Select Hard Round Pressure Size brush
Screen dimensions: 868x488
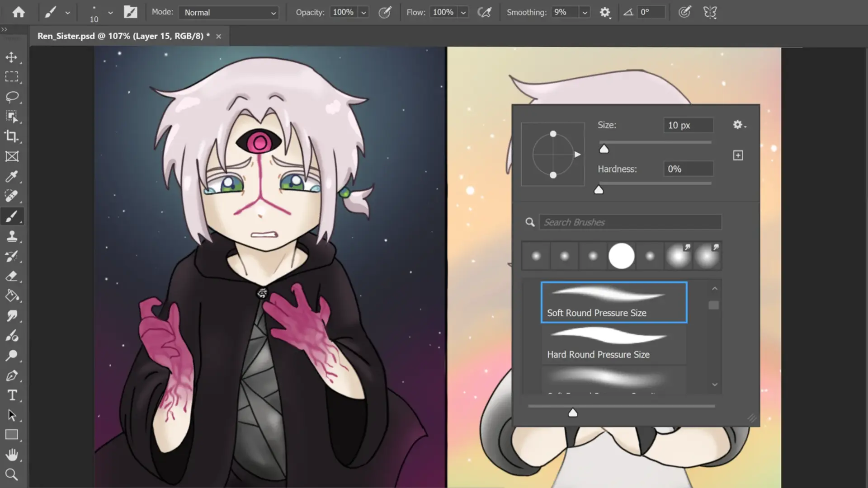614,344
